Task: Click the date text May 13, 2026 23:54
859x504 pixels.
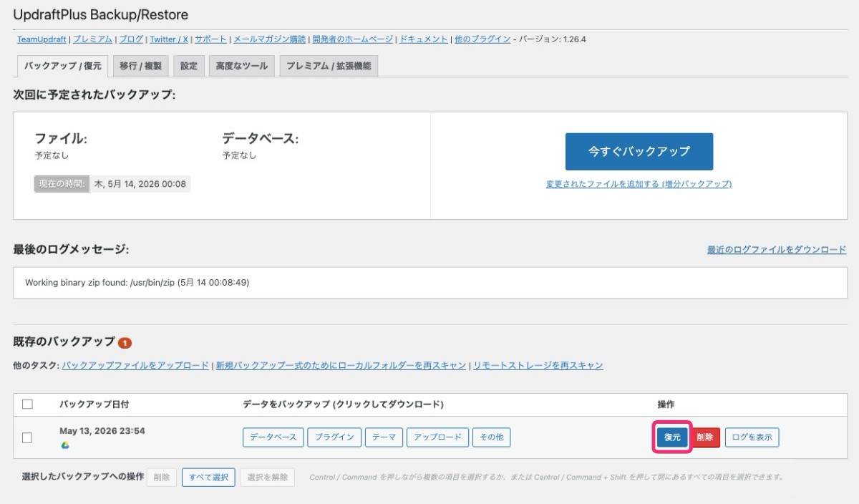Action: [x=102, y=431]
